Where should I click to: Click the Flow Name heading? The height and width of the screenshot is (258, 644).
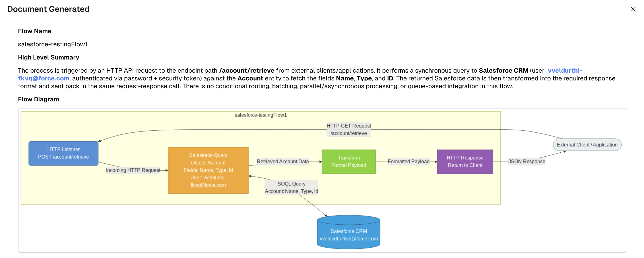point(35,31)
